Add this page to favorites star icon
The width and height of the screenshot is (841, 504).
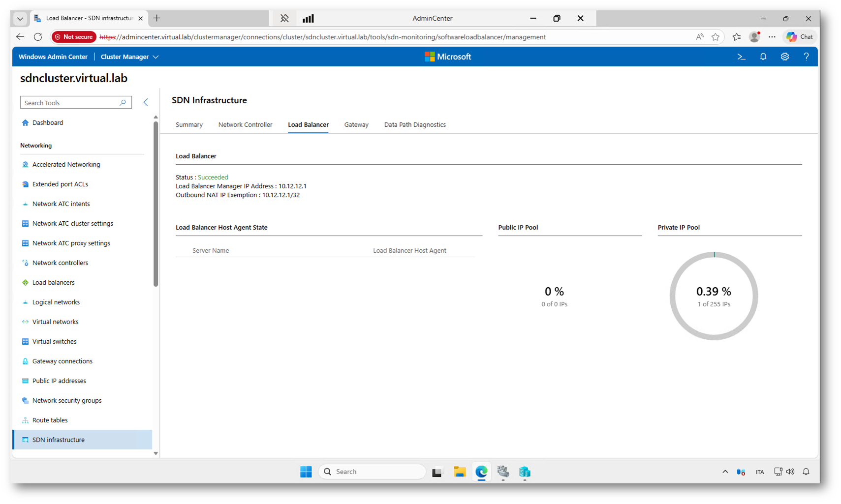point(715,37)
